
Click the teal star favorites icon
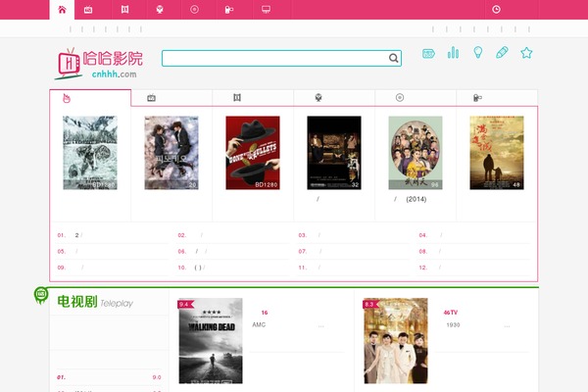(526, 53)
